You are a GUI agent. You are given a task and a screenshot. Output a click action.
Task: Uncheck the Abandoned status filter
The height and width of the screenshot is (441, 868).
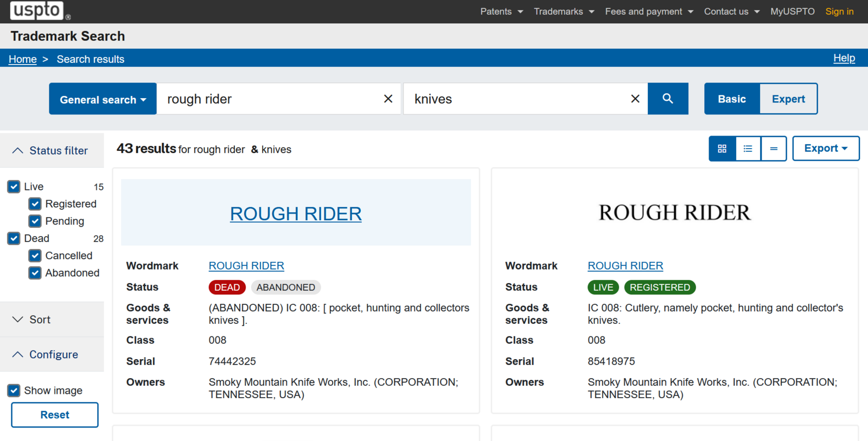click(35, 273)
